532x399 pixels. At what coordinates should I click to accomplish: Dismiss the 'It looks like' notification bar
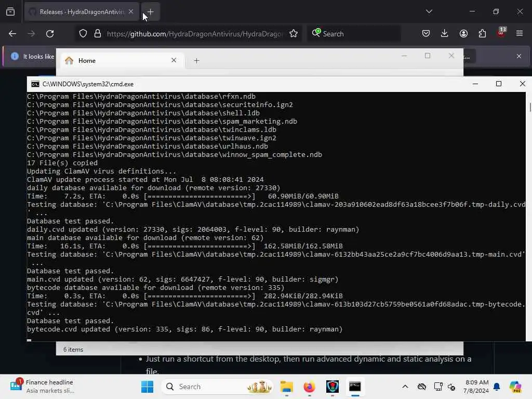click(519, 56)
